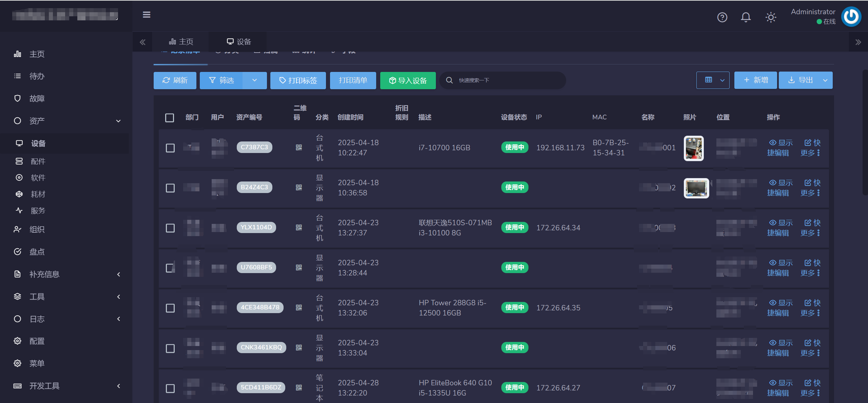Viewport: 868px width, 403px height.
Task: Open the help question mark icon
Action: (722, 17)
